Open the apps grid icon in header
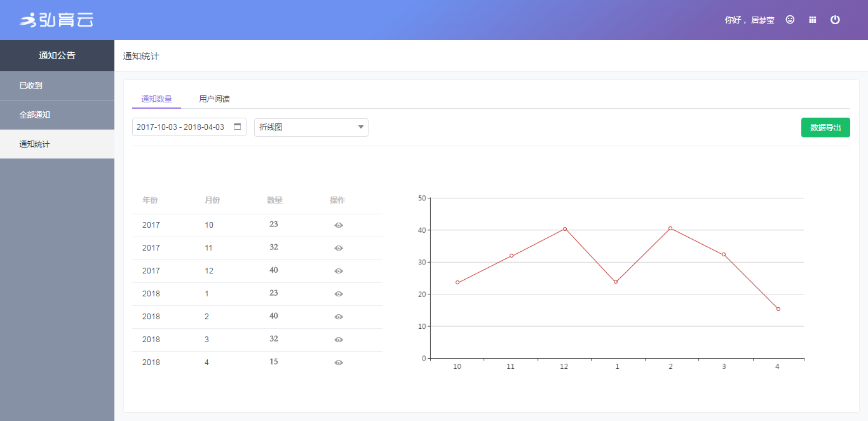The height and width of the screenshot is (421, 868). [812, 20]
